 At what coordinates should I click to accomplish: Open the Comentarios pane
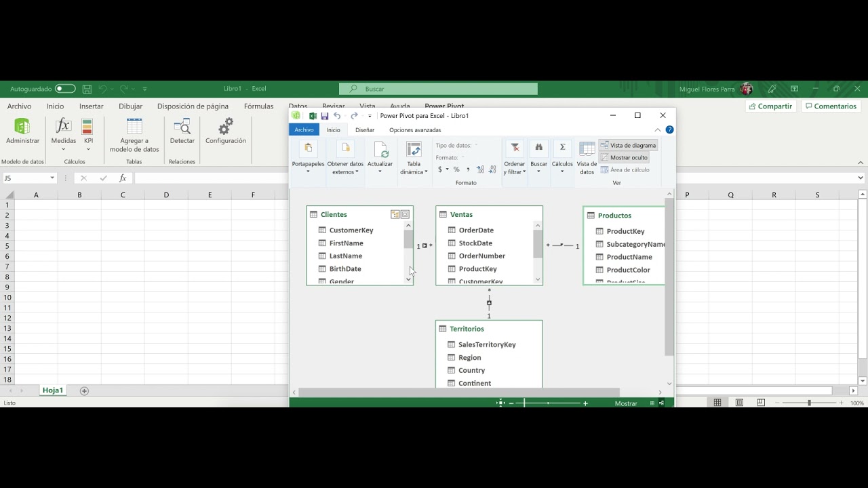coord(830,106)
